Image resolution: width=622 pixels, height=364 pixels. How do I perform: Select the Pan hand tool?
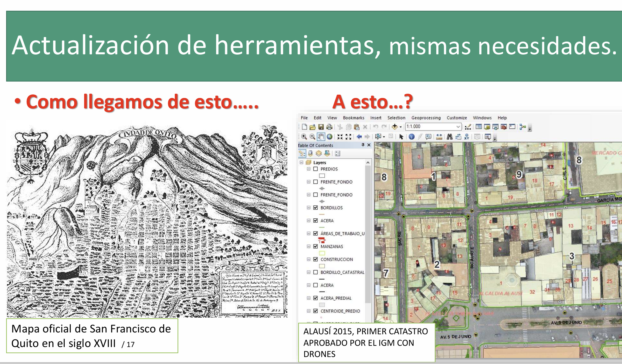[321, 137]
